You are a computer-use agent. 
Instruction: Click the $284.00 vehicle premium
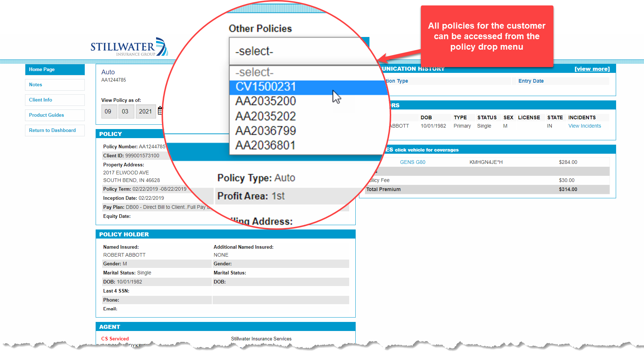click(x=568, y=162)
